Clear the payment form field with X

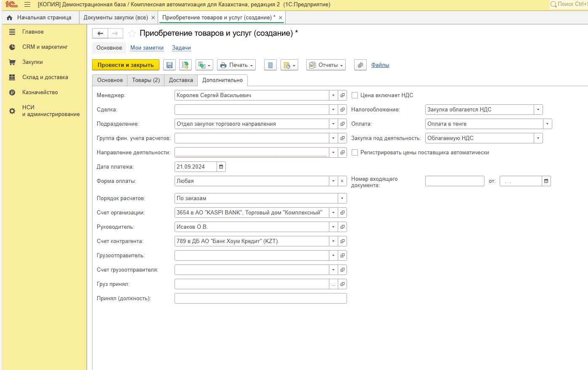coord(342,181)
